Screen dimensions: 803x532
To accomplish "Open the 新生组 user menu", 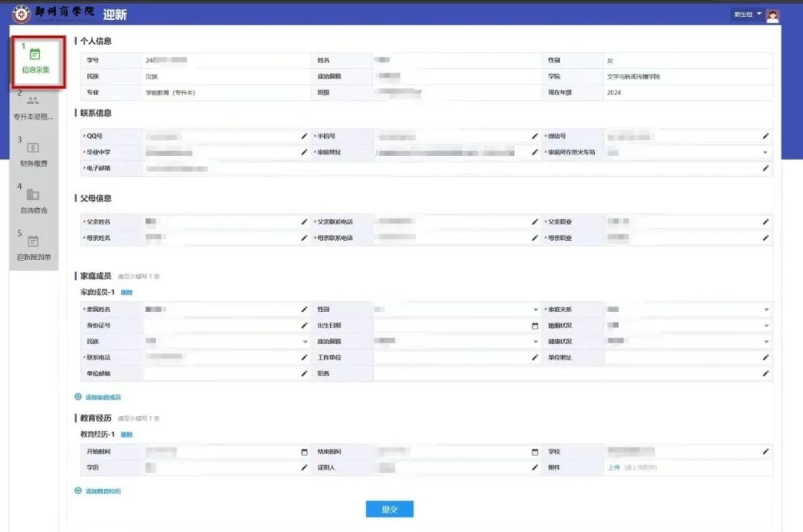I will (747, 15).
